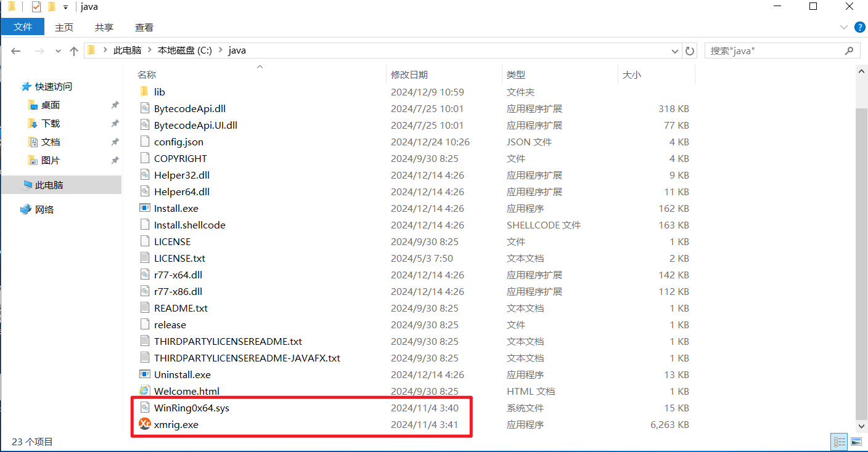The height and width of the screenshot is (452, 868).
Task: Switch to details view layout
Action: click(839, 442)
